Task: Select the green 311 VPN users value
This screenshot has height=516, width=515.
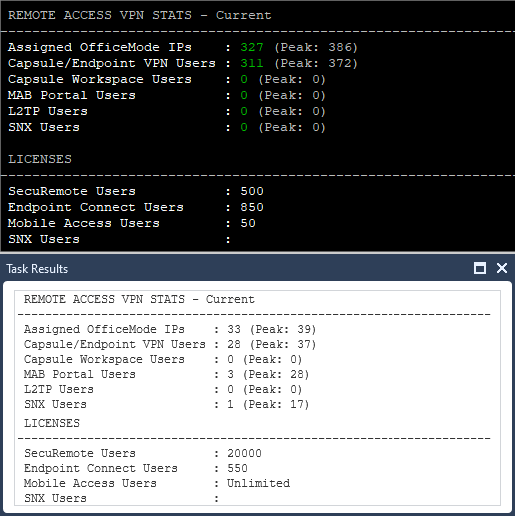Action: coord(252,63)
